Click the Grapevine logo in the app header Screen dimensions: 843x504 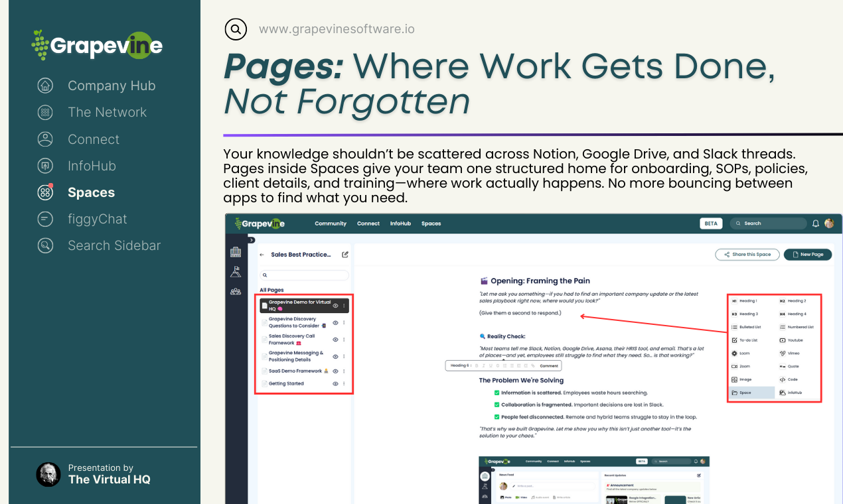coord(260,223)
